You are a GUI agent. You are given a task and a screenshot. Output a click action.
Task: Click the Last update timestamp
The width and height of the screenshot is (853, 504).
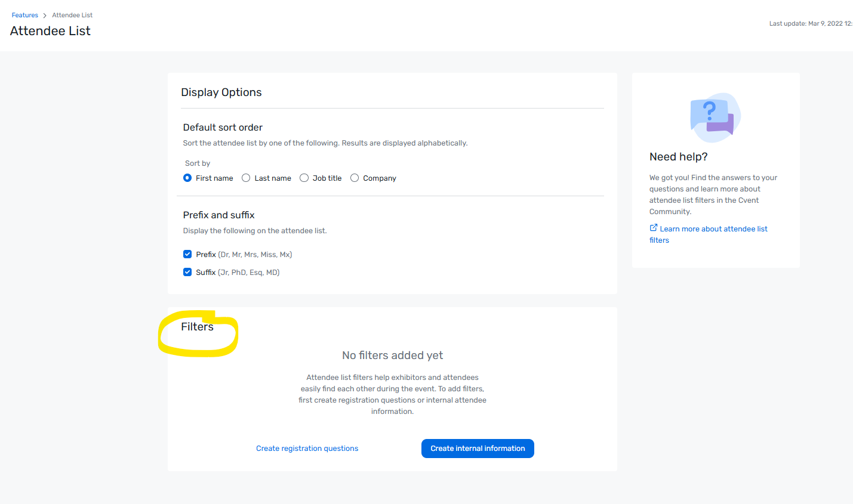coord(810,24)
